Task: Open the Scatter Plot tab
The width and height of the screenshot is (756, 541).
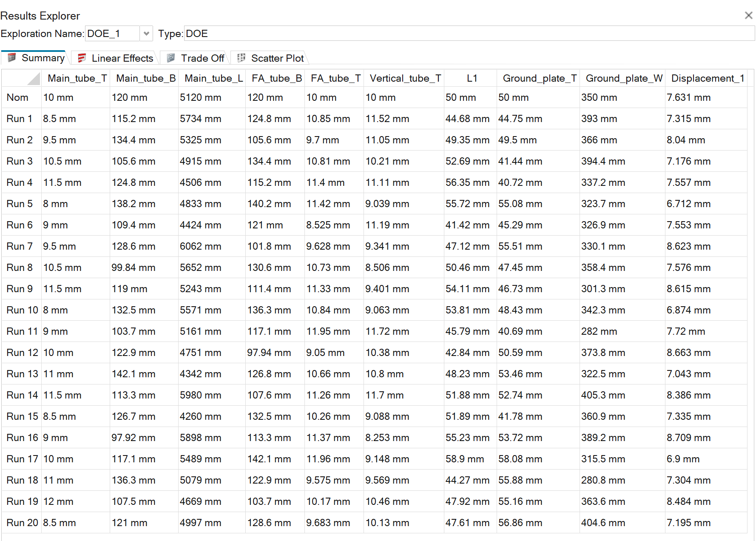Action: click(277, 58)
